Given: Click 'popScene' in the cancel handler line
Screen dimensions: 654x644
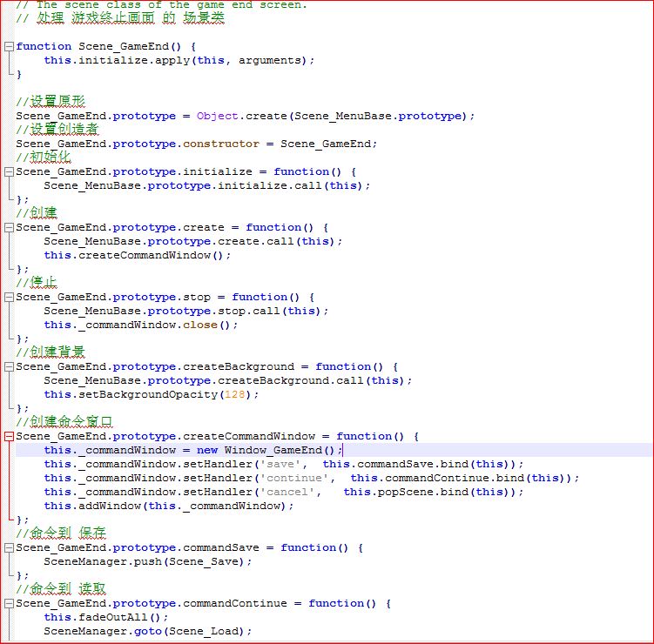Looking at the screenshot, I should [x=405, y=492].
